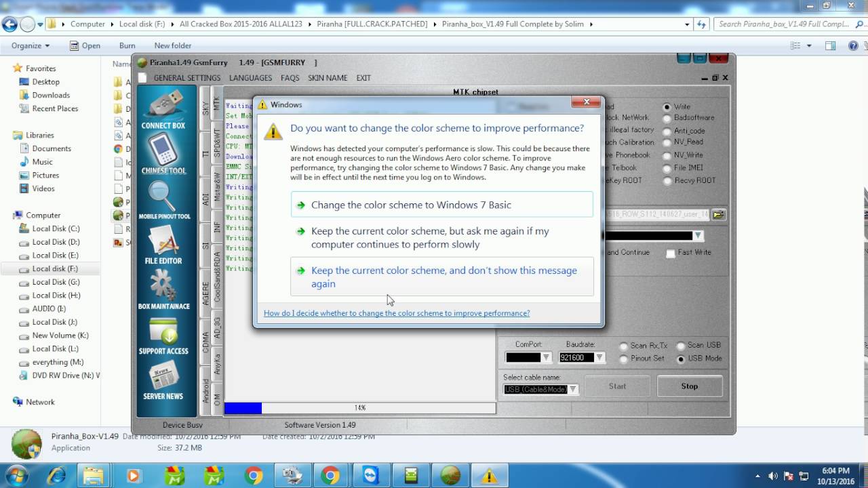The image size is (868, 488).
Task: Switch to the CoolSand&RDA vertical tab
Action: [x=217, y=277]
